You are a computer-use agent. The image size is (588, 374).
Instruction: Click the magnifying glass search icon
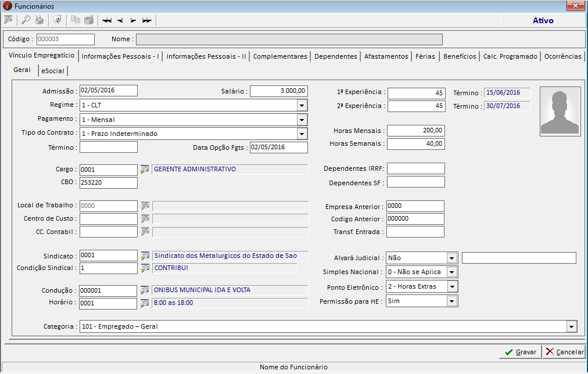(26, 20)
